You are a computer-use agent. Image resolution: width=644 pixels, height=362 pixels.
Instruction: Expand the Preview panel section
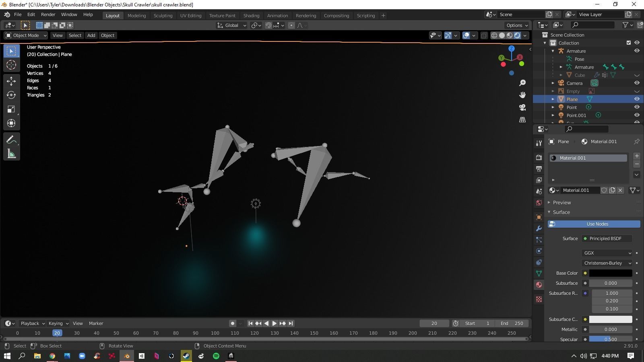click(x=562, y=202)
